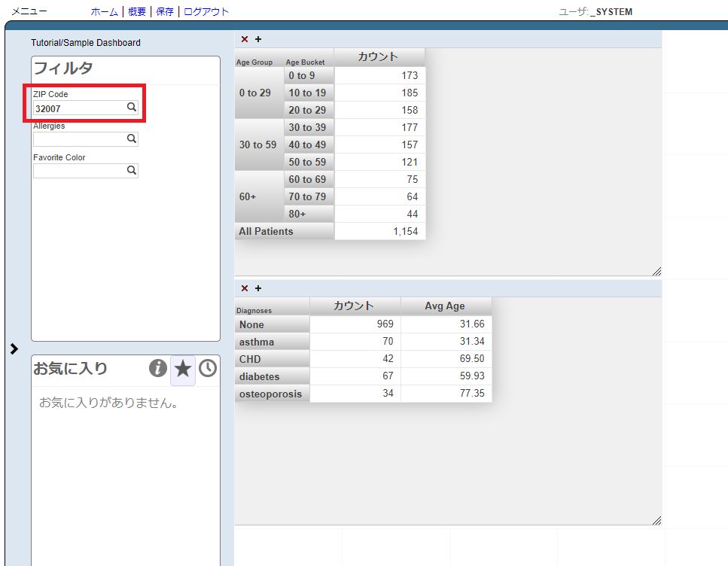Click the ZIP Code filter search icon
The height and width of the screenshot is (566, 728).
tap(131, 108)
